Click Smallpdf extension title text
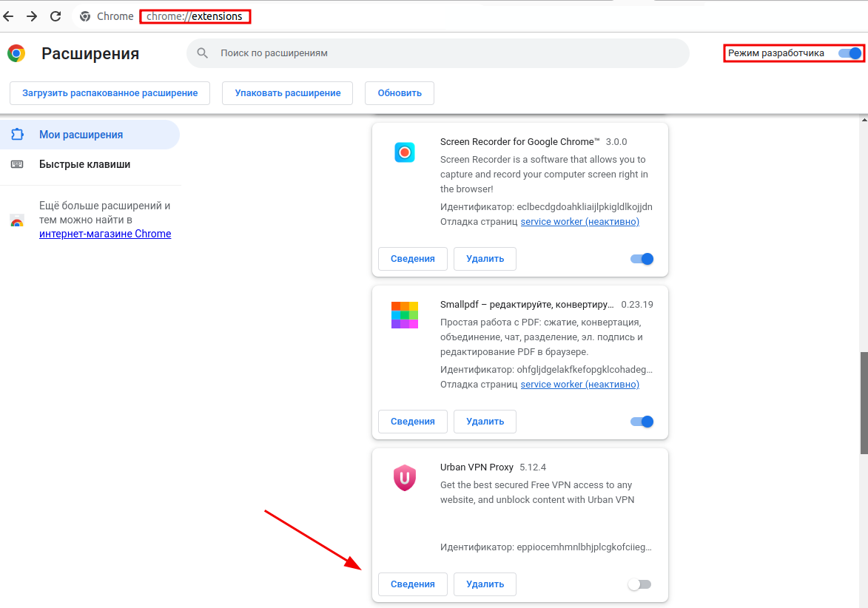Screen dimensions: 868x608 [x=526, y=304]
